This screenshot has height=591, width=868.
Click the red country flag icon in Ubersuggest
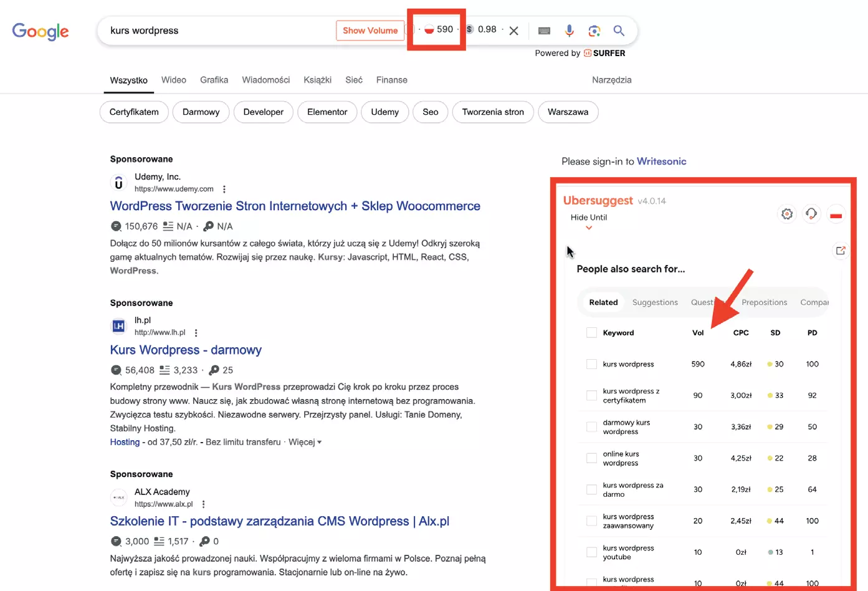(836, 215)
